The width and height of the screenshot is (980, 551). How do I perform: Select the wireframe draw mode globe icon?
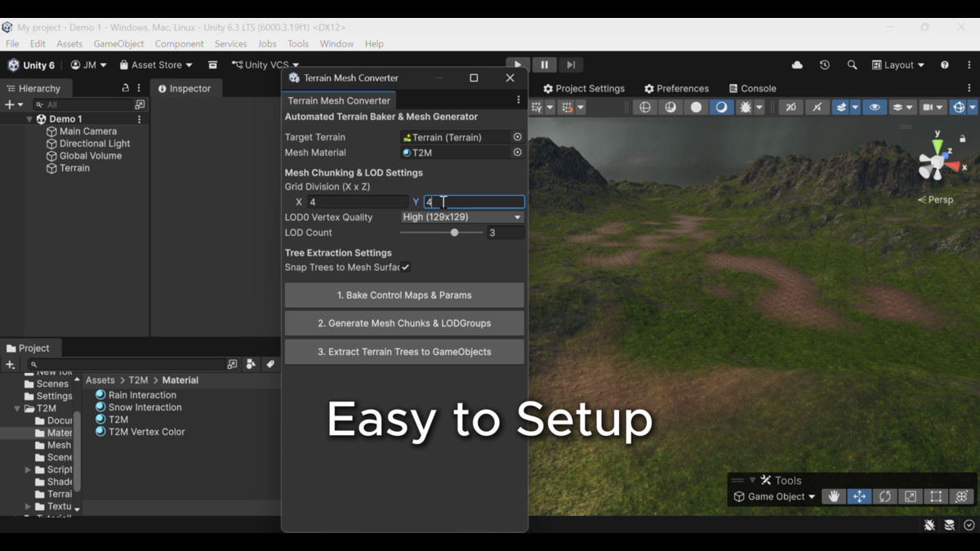(x=645, y=108)
